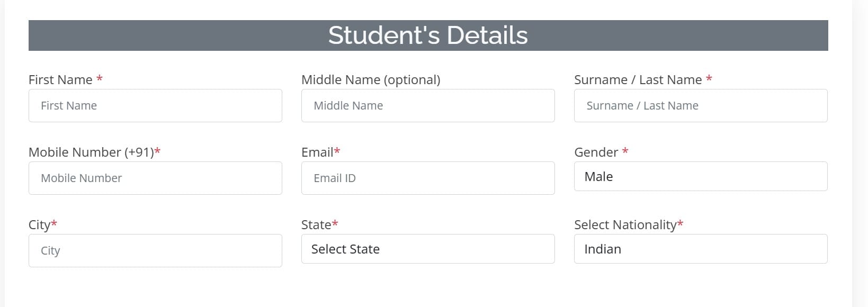
Task: Select the Mobile Number input field
Action: [x=155, y=178]
